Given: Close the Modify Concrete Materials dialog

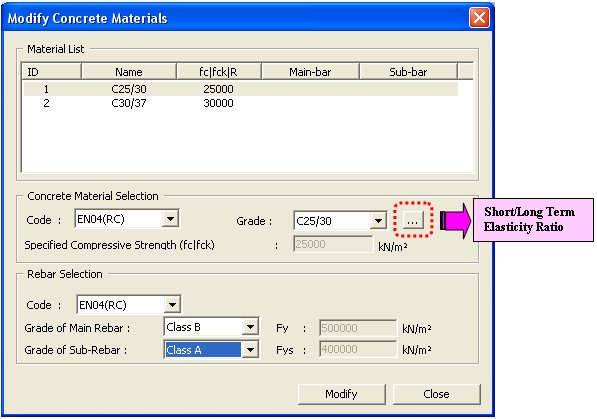Looking at the screenshot, I should (479, 18).
